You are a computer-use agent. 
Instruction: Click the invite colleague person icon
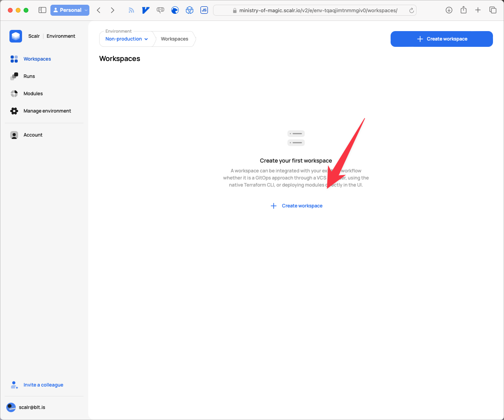(14, 385)
